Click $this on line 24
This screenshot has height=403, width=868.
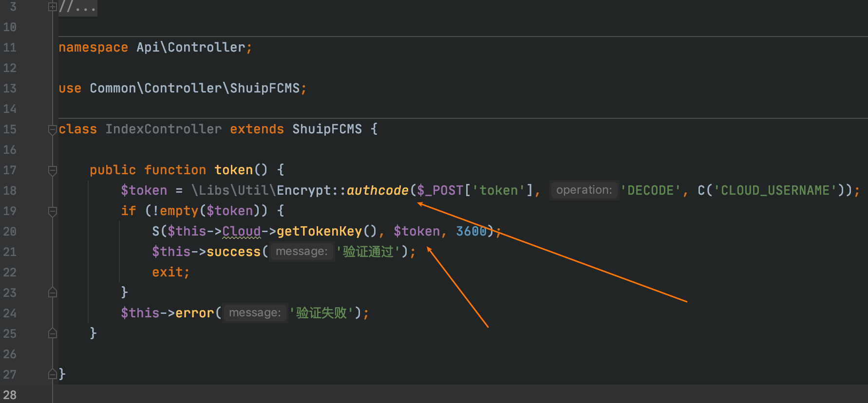tap(140, 313)
